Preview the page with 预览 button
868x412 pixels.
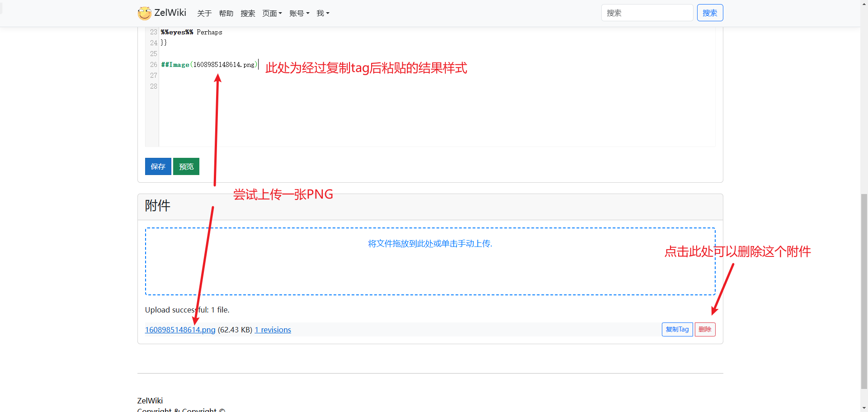click(186, 166)
